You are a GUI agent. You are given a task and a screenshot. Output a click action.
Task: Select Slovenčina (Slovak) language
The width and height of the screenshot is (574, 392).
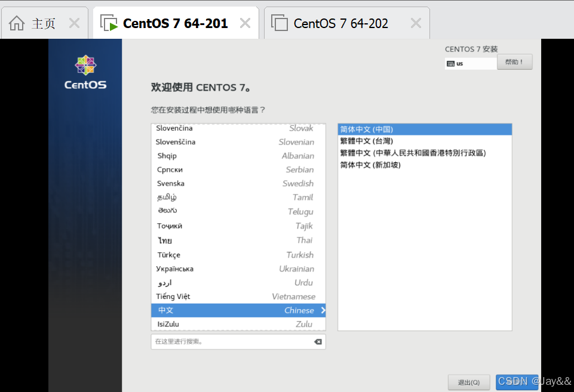(x=238, y=128)
